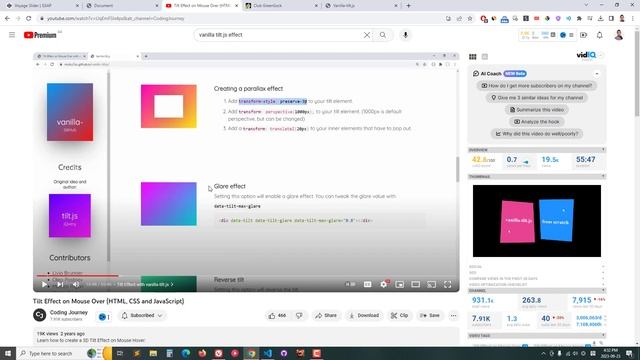The width and height of the screenshot is (640, 360).
Task: Click the browser address bar
Action: [241, 18]
